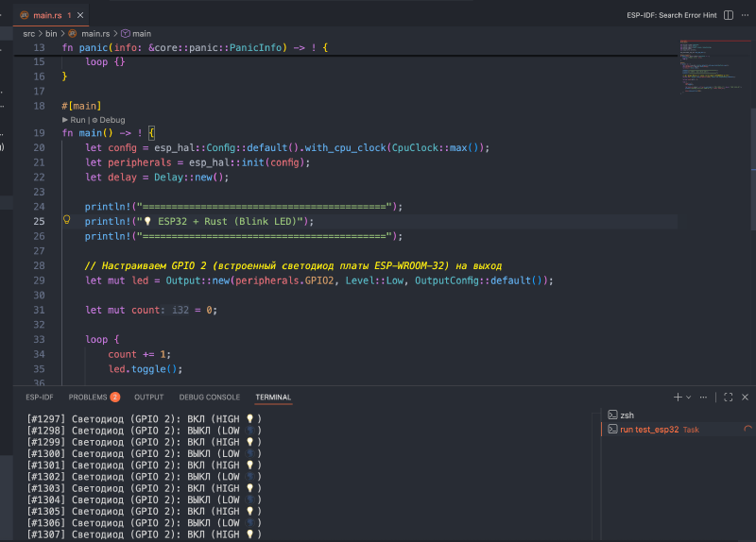Click CpuClock::max() on line 20

[x=438, y=148]
